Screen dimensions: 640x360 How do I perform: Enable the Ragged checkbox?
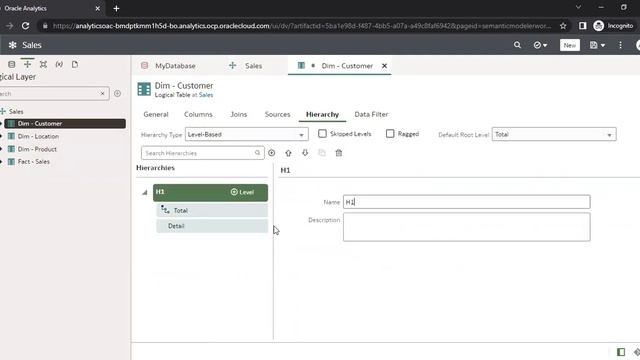pyautogui.click(x=390, y=133)
